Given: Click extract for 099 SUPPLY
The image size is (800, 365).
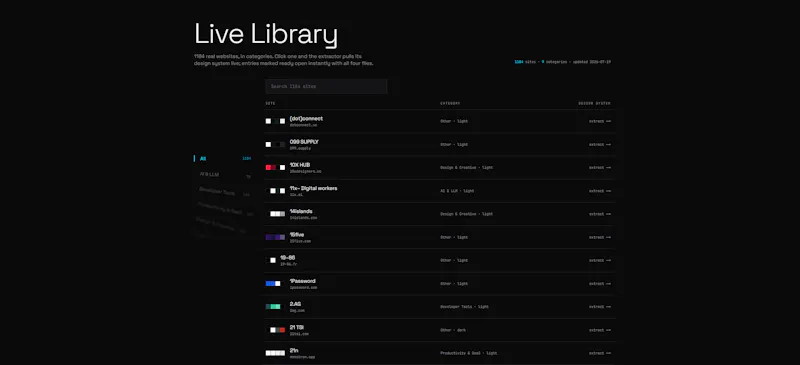Looking at the screenshot, I should click(x=600, y=144).
